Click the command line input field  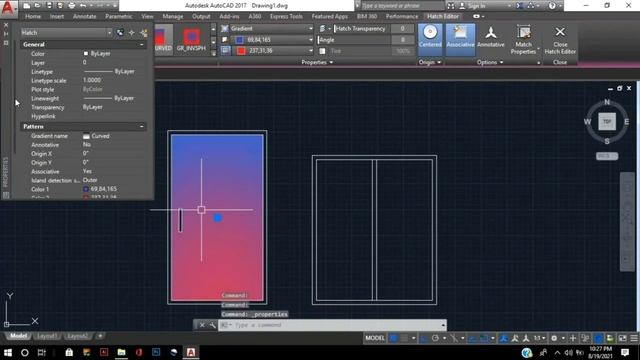tap(333, 325)
